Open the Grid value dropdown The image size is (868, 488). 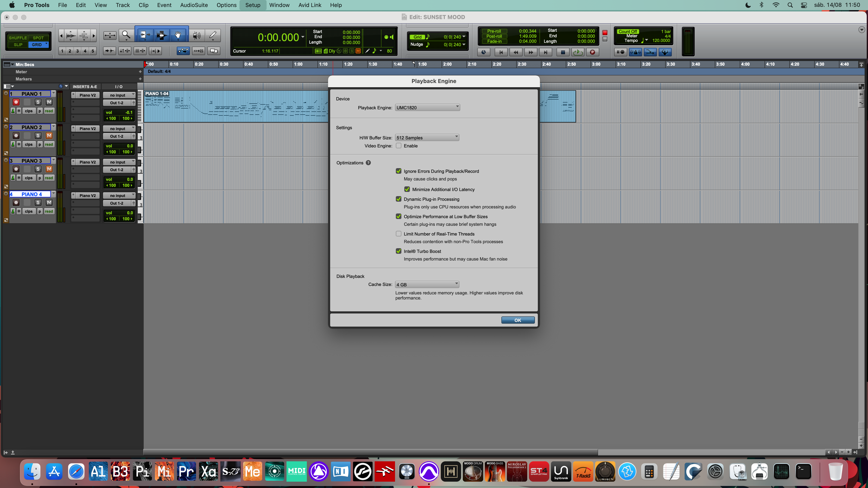pos(464,37)
